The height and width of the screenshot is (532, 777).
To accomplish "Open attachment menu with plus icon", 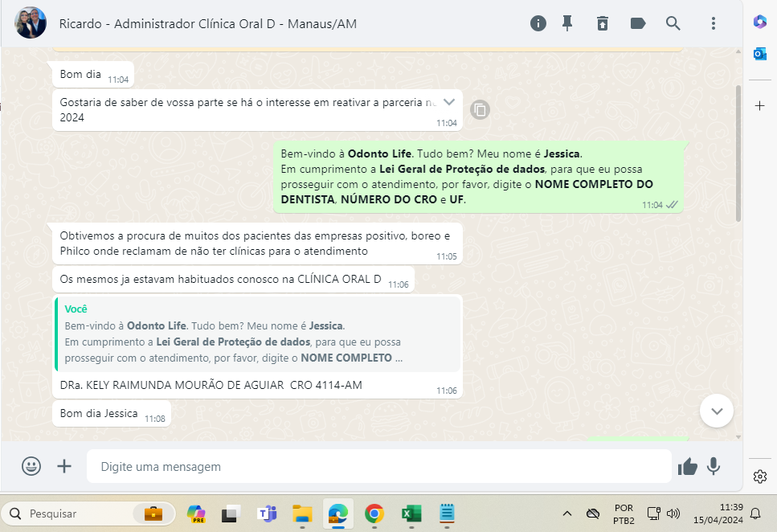I will (64, 466).
